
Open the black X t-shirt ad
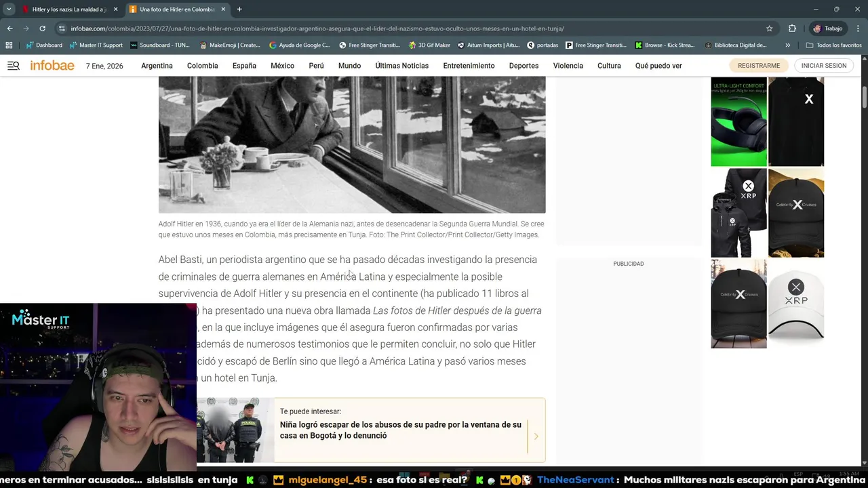[796, 121]
